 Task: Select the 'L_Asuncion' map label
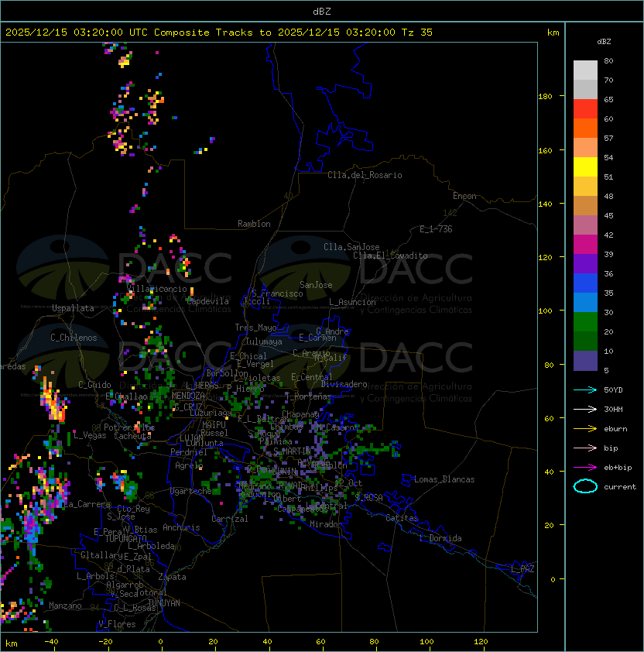(352, 302)
